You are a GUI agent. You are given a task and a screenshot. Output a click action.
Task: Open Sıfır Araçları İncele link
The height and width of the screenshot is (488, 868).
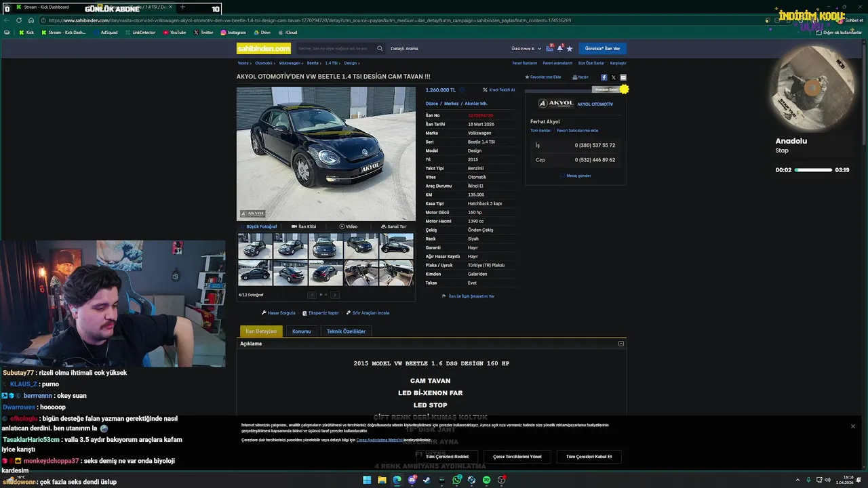click(x=368, y=313)
